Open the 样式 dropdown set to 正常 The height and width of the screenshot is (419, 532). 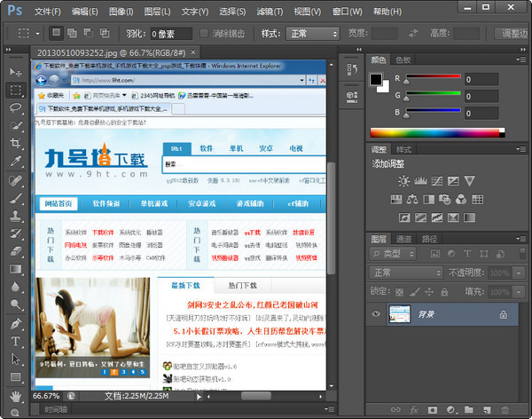tap(312, 34)
